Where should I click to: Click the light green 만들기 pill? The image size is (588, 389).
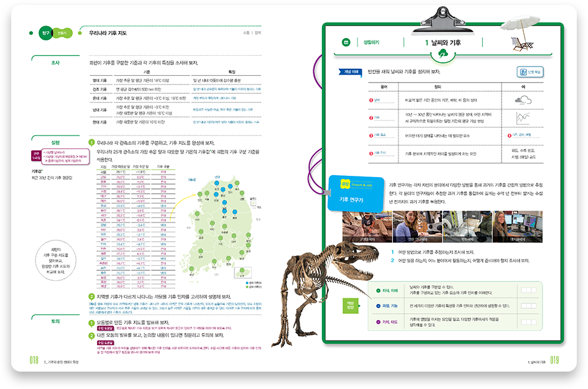62,33
